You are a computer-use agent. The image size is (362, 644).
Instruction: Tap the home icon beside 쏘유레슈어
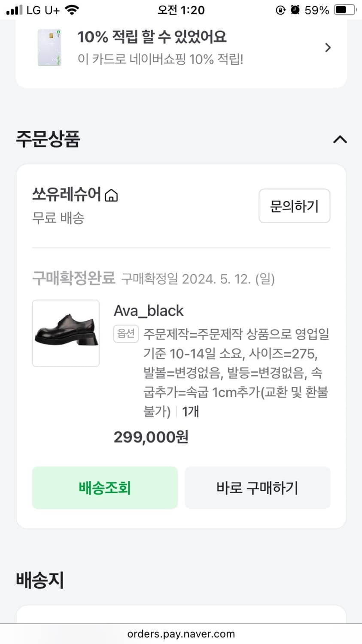pos(111,195)
